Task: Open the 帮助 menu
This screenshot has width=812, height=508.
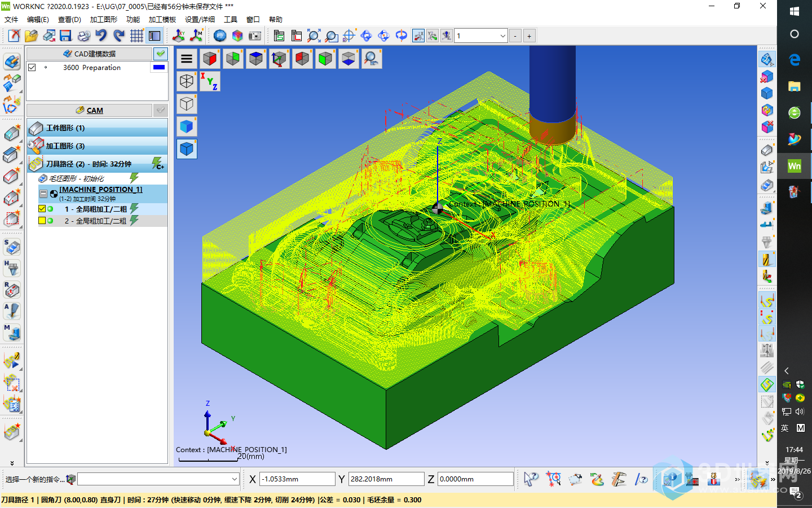Action: click(x=276, y=19)
